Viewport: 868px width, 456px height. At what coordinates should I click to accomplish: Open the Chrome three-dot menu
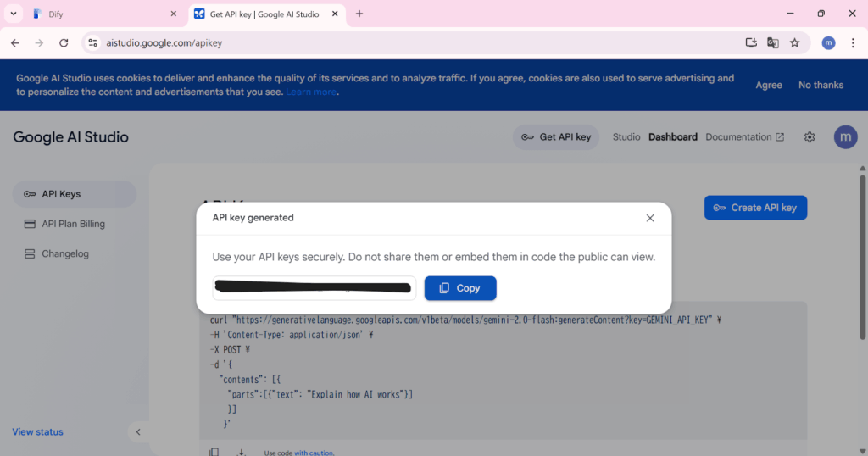click(853, 42)
